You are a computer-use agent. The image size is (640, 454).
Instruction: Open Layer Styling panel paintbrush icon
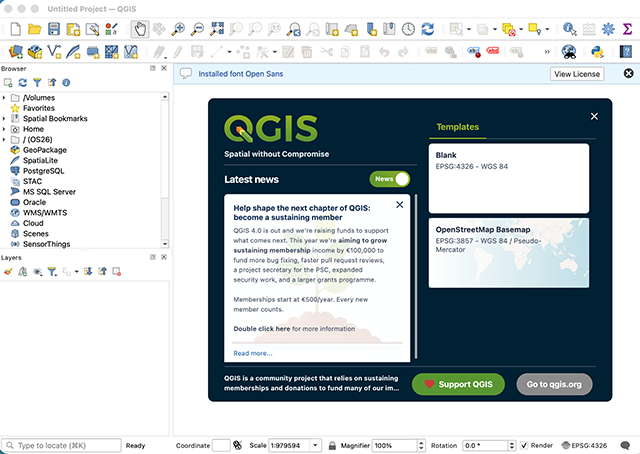pyautogui.click(x=8, y=272)
